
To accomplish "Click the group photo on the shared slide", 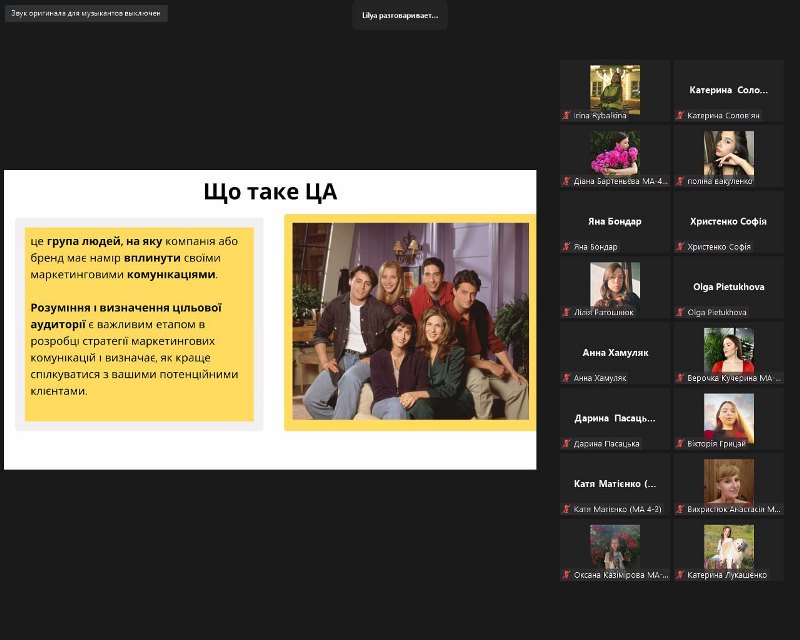I will click(411, 321).
